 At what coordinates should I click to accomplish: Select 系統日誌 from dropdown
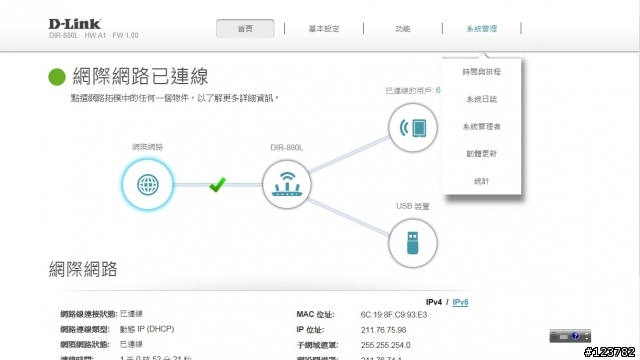482,99
